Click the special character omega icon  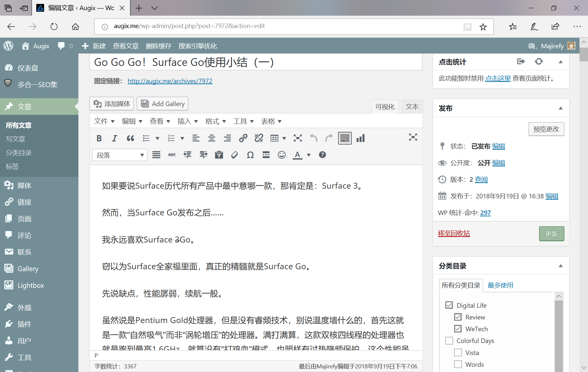250,155
